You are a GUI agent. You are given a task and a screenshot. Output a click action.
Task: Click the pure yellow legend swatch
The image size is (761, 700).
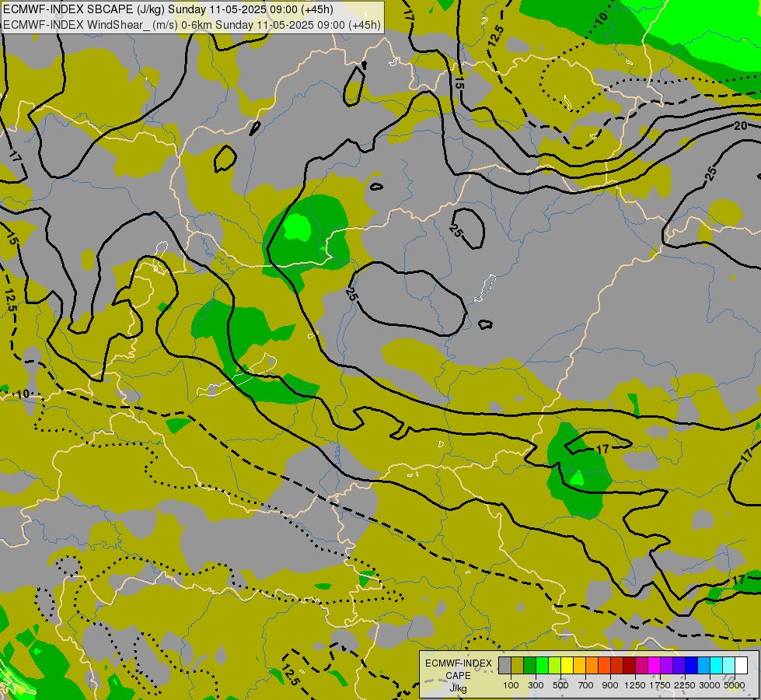pos(567,666)
